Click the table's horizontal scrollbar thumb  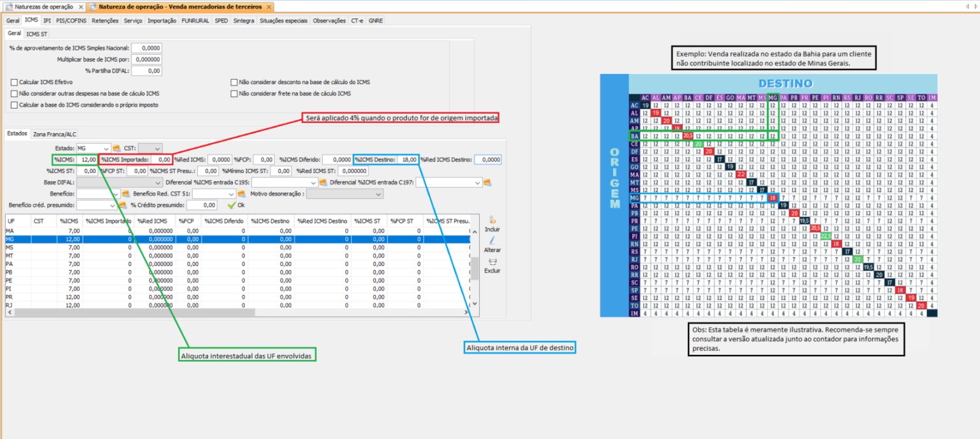coord(135,313)
